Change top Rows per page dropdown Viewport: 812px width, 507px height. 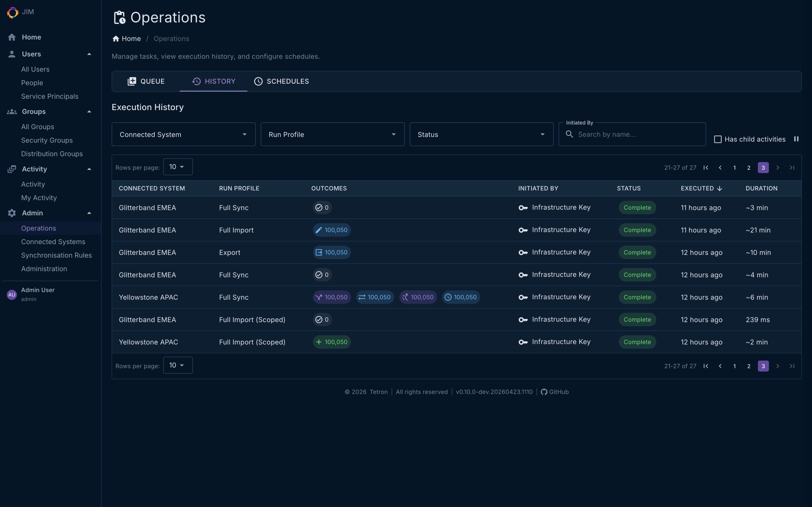[x=177, y=167]
